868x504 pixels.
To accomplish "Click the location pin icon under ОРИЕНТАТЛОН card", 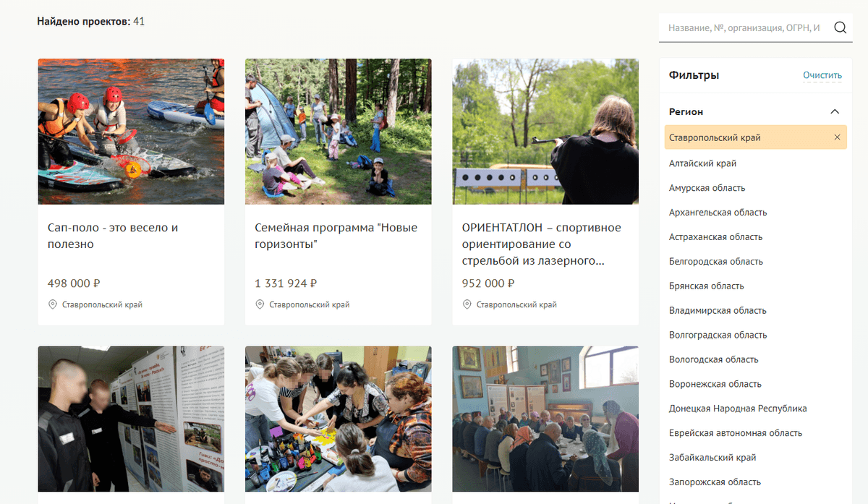I will point(467,304).
